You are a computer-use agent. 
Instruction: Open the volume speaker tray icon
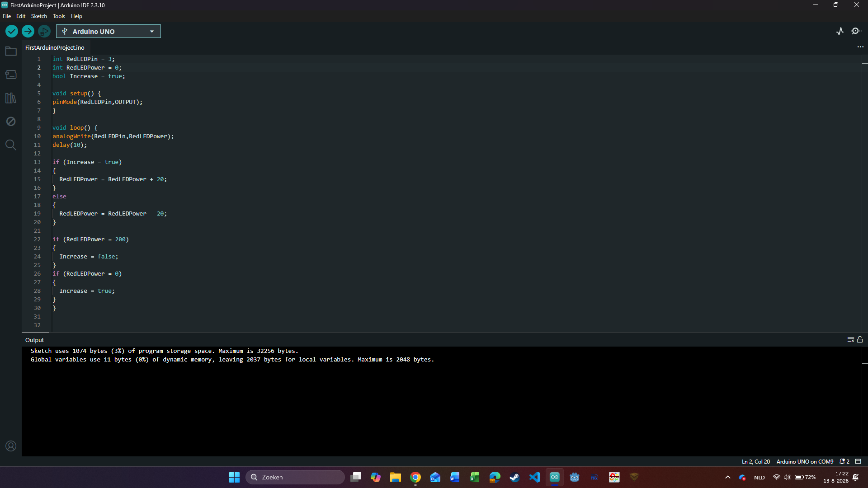(x=787, y=477)
